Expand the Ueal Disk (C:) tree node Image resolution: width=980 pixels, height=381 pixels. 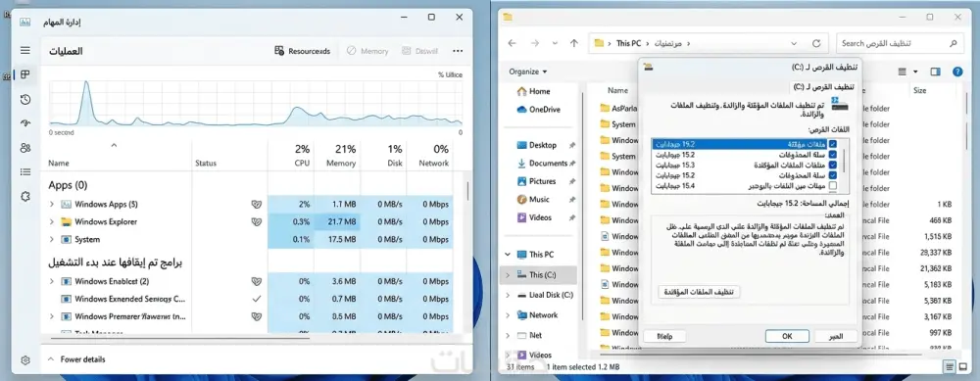pos(508,295)
